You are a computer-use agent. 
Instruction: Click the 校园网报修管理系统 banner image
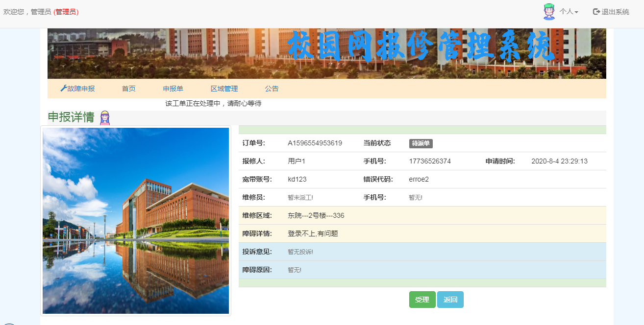(x=327, y=53)
